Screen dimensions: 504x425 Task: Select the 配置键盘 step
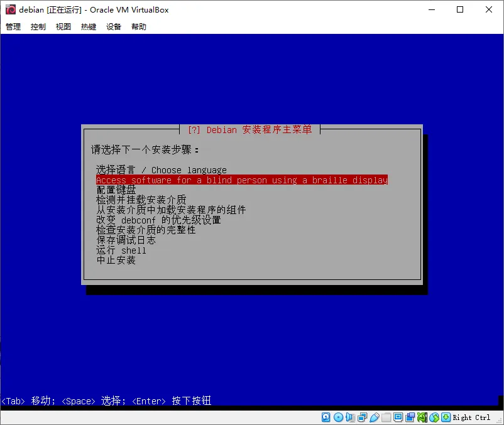pos(116,190)
